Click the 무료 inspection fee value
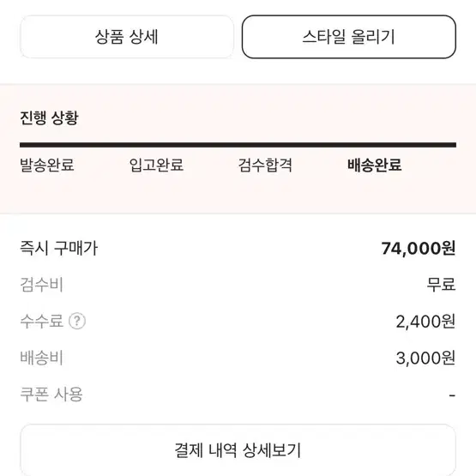The image size is (476, 476). pyautogui.click(x=441, y=285)
